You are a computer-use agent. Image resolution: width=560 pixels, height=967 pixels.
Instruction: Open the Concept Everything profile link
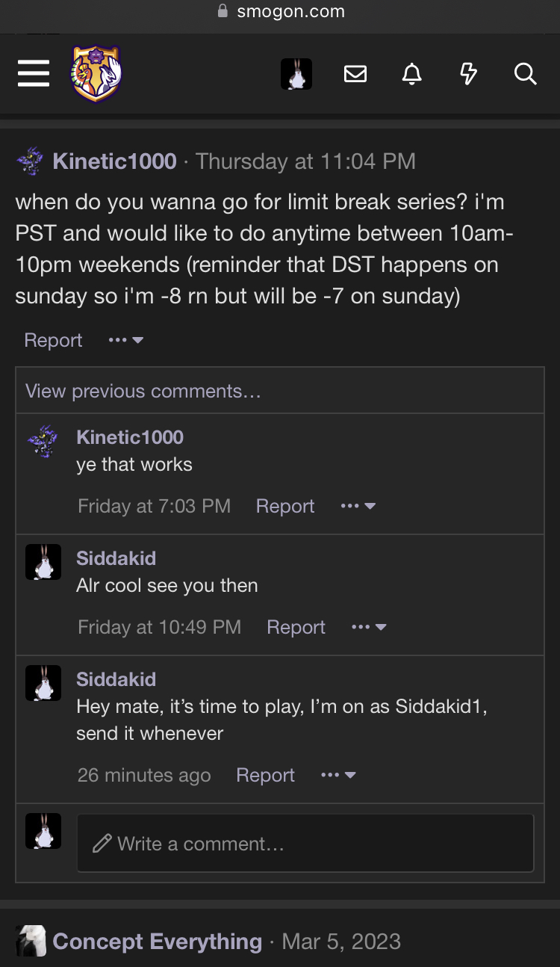157,941
